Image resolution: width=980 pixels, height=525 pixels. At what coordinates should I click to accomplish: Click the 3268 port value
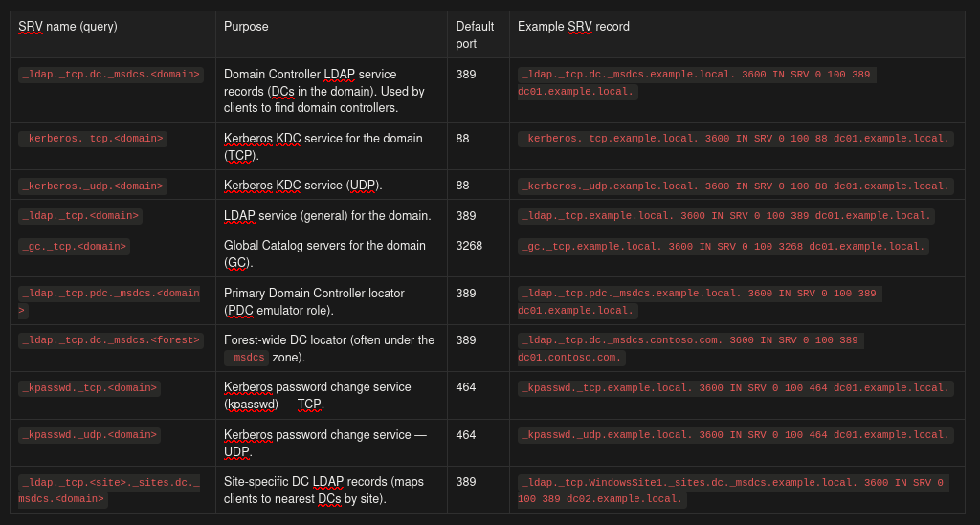469,246
